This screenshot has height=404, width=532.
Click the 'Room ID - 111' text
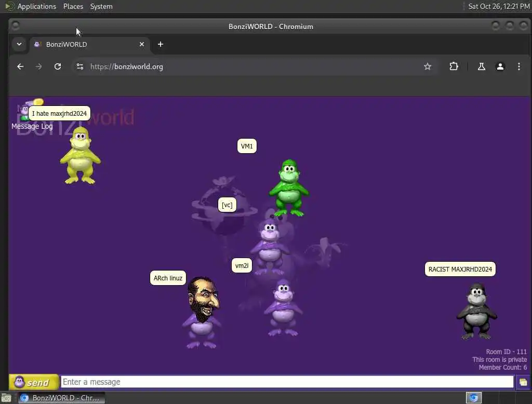coord(506,352)
